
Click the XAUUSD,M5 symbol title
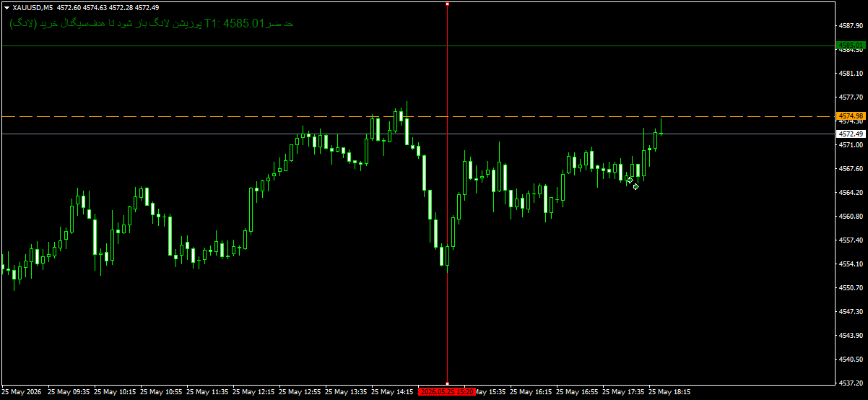click(x=32, y=7)
